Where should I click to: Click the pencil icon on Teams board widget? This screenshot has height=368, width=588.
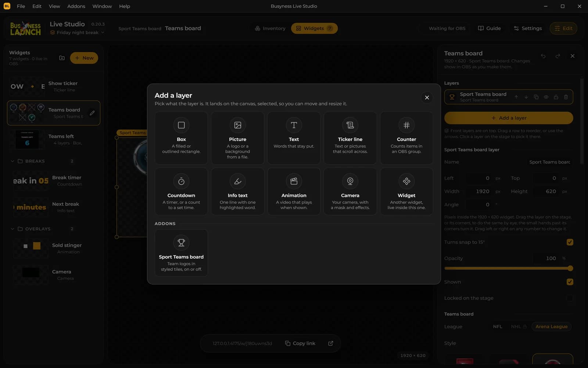[92, 113]
